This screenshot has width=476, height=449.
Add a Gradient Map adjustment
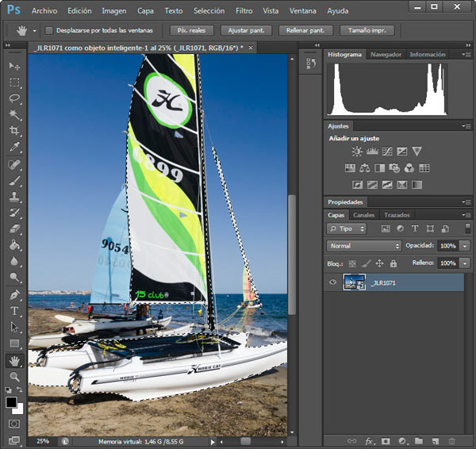416,185
